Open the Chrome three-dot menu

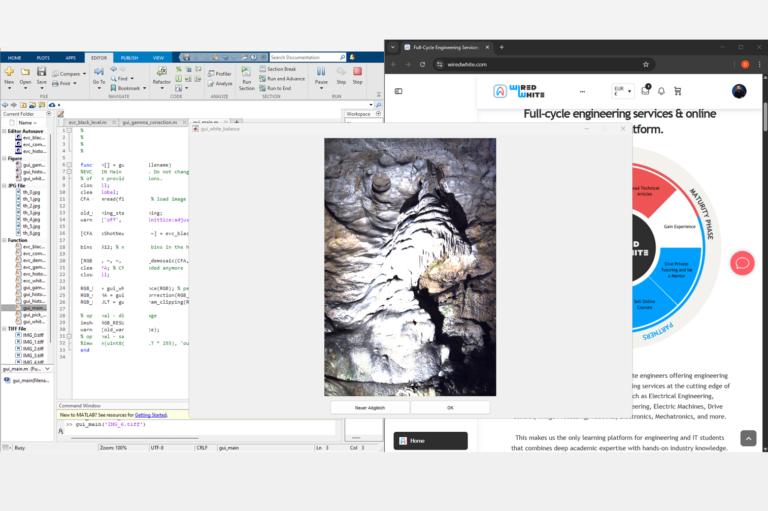coord(760,64)
